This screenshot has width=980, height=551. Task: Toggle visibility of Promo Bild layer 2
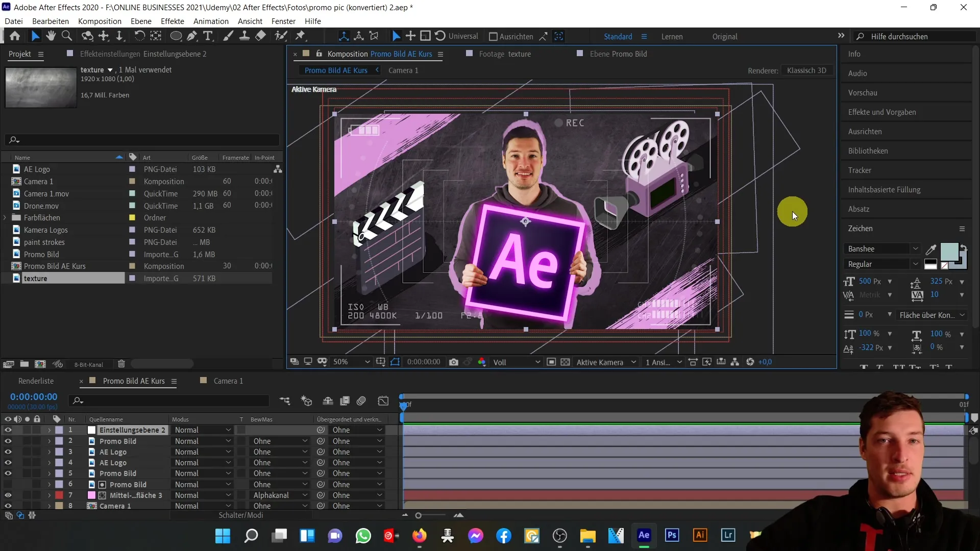click(x=8, y=441)
